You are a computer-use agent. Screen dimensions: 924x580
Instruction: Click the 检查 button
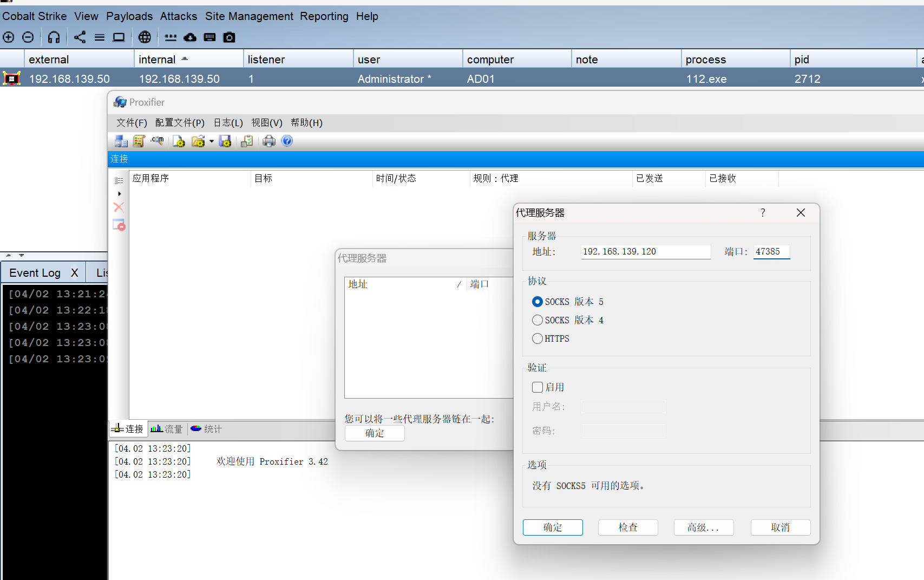628,527
